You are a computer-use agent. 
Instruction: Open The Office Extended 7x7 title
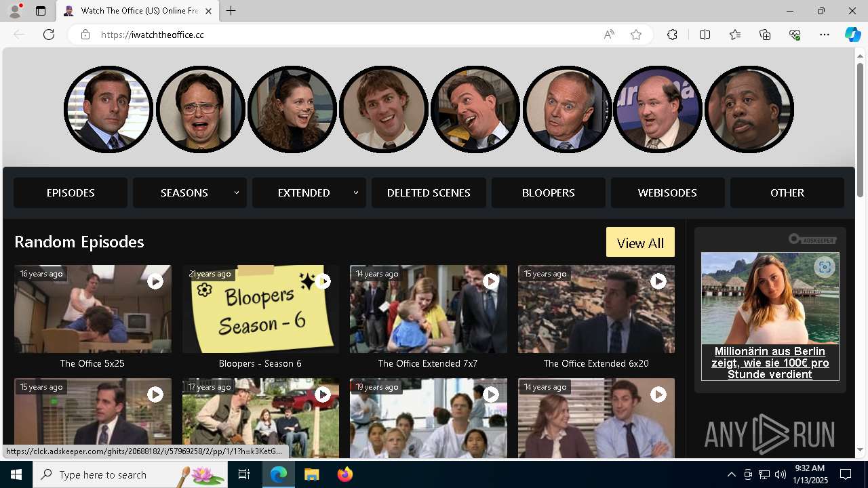[x=428, y=363]
